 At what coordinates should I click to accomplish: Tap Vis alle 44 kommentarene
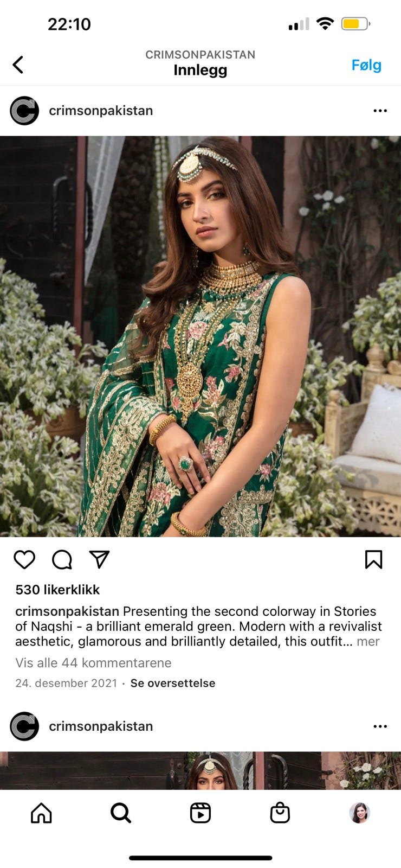pyautogui.click(x=93, y=663)
